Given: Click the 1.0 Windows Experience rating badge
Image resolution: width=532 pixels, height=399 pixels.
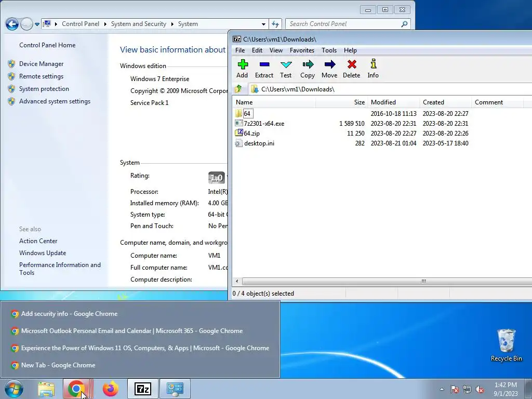Looking at the screenshot, I should [217, 178].
